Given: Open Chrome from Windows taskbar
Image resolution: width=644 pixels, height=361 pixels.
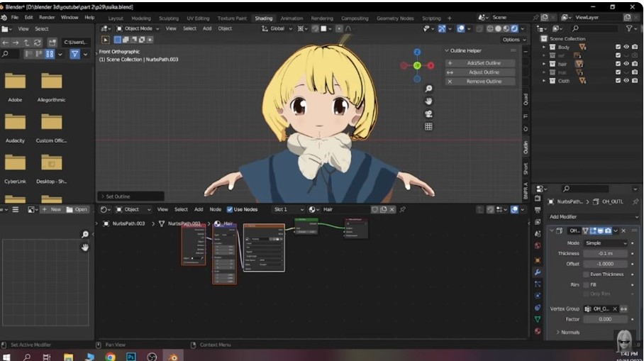Looking at the screenshot, I should point(110,357).
